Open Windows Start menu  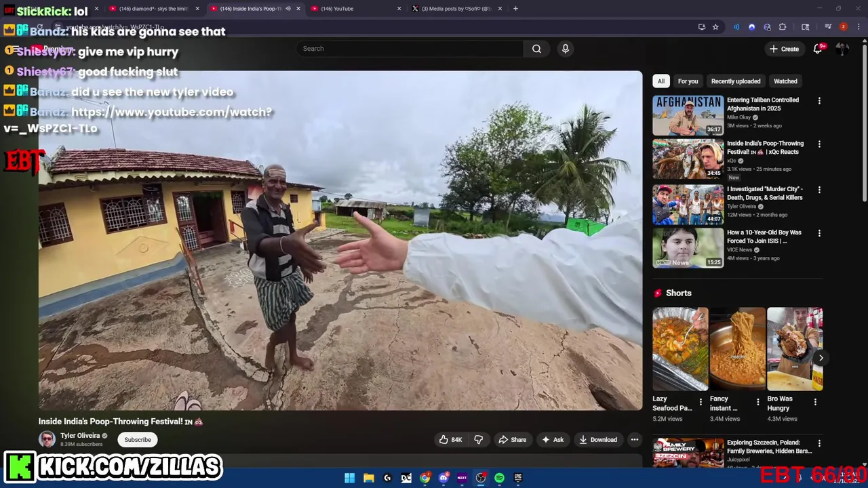(349, 478)
